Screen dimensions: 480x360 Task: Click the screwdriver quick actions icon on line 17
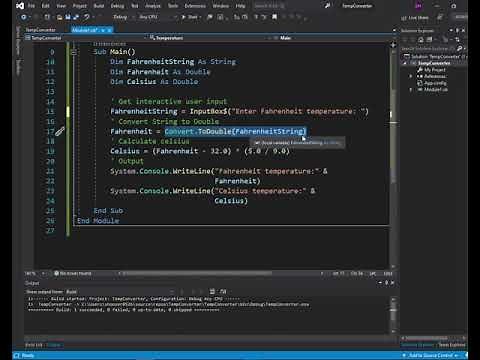click(x=59, y=132)
